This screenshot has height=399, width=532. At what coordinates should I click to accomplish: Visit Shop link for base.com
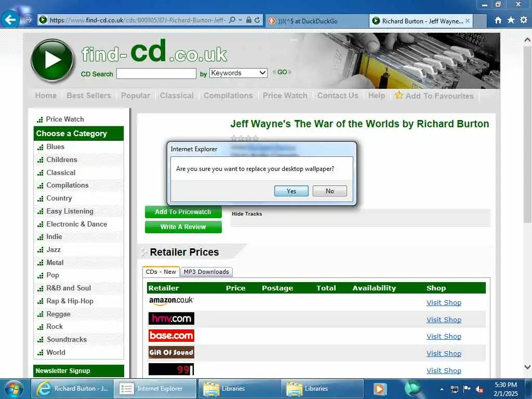(x=444, y=336)
